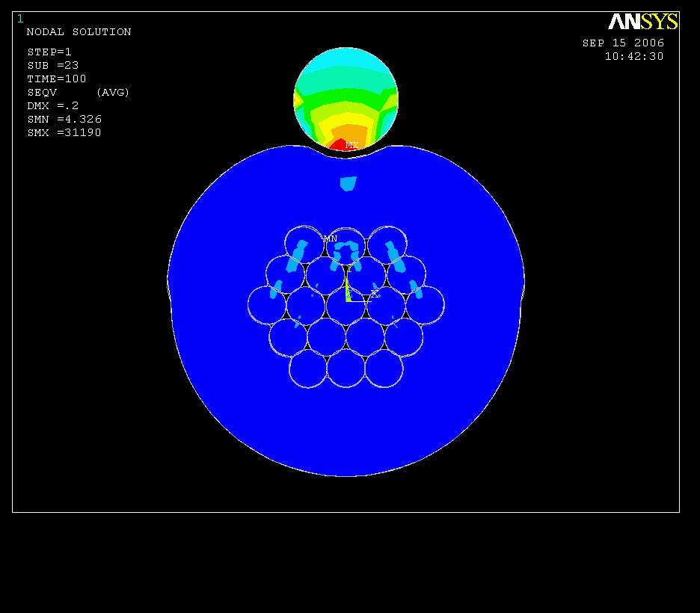Viewport: 700px width, 613px height.
Task: Click the cyan window number "1"
Action: point(20,19)
